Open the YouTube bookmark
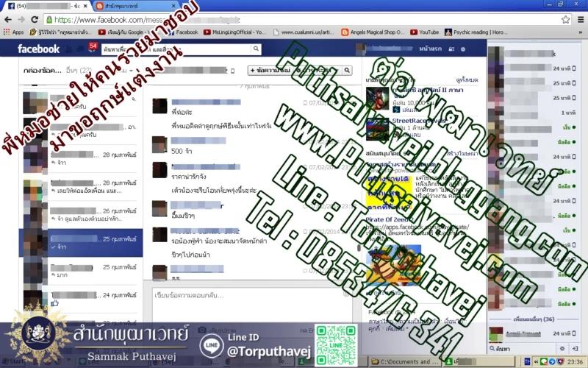 point(425,32)
